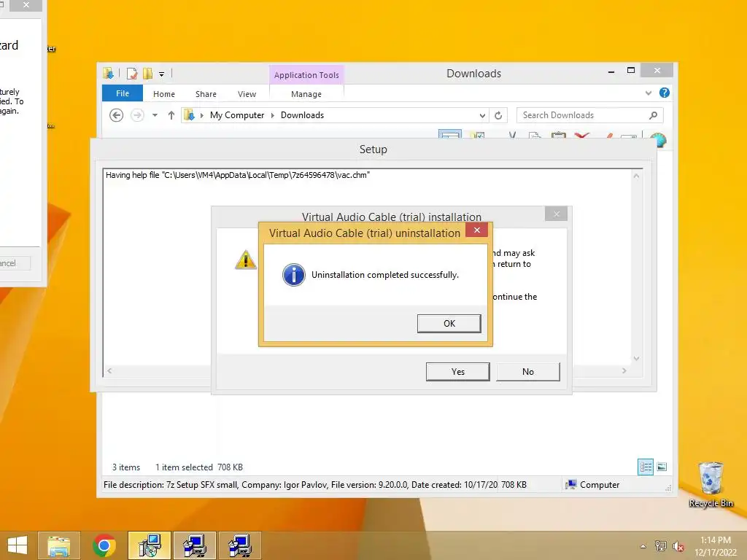
Task: Expand the chevron after the address folder icon
Action: click(x=201, y=115)
